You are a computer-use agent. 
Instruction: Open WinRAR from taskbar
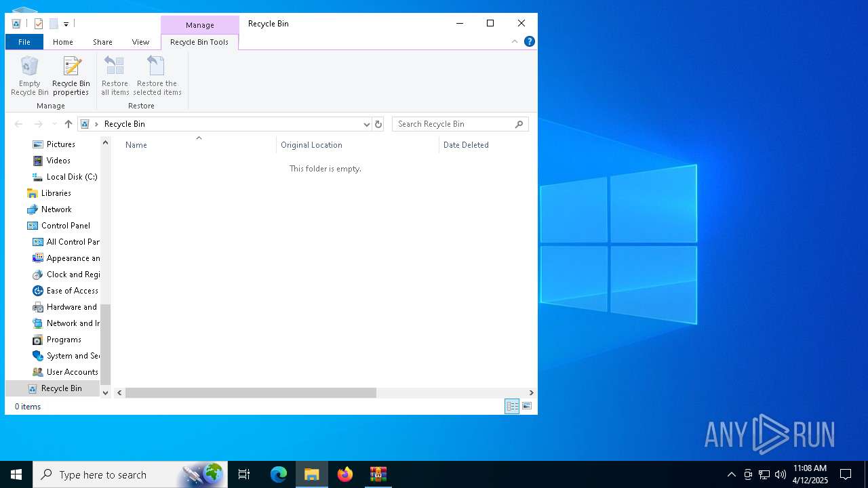(x=378, y=474)
